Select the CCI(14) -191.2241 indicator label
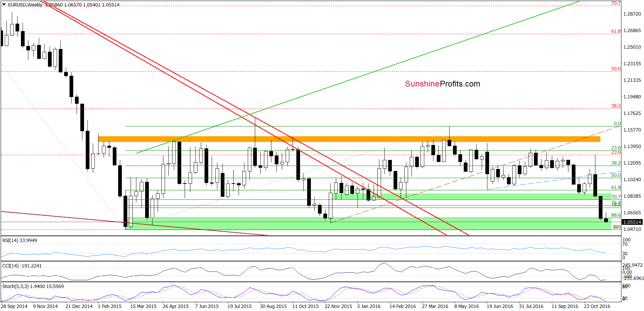The height and width of the screenshot is (311, 644). point(22,266)
